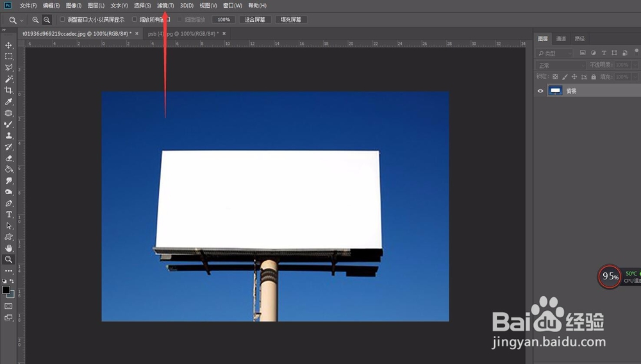Viewport: 641px width, 364px height.
Task: Filter layers by type layers icon
Action: pyautogui.click(x=604, y=53)
